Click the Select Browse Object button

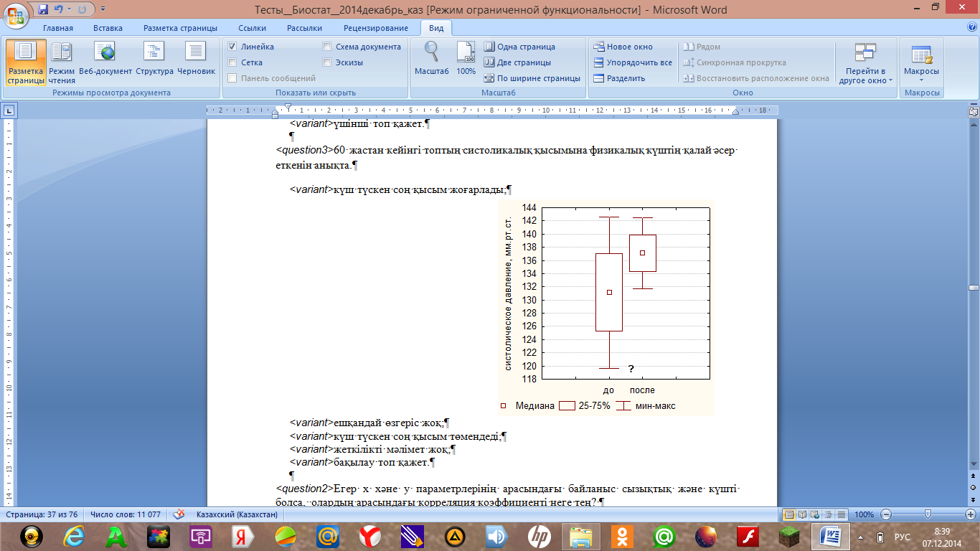click(x=974, y=488)
